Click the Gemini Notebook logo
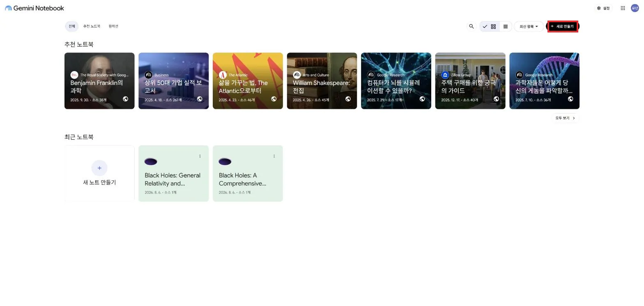Screen dimensions: 644x306 pyautogui.click(x=34, y=8)
